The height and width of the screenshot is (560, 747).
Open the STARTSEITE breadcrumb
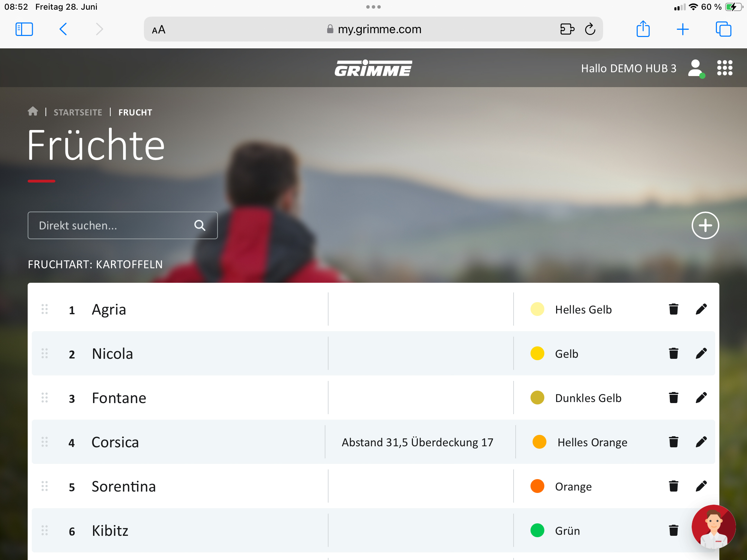[78, 112]
